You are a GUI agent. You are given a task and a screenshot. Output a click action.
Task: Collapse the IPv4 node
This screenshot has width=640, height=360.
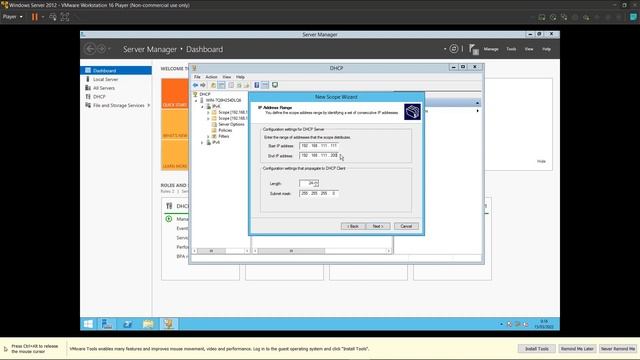202,106
